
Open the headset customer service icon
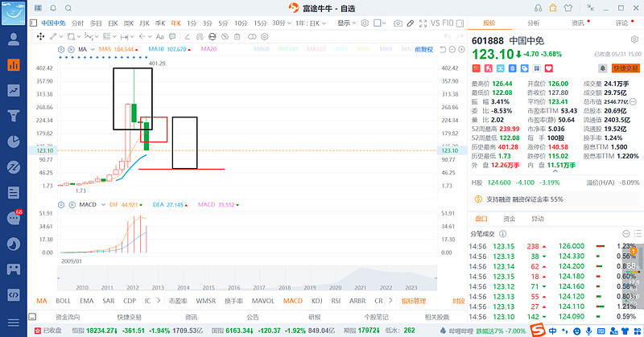[x=538, y=8]
